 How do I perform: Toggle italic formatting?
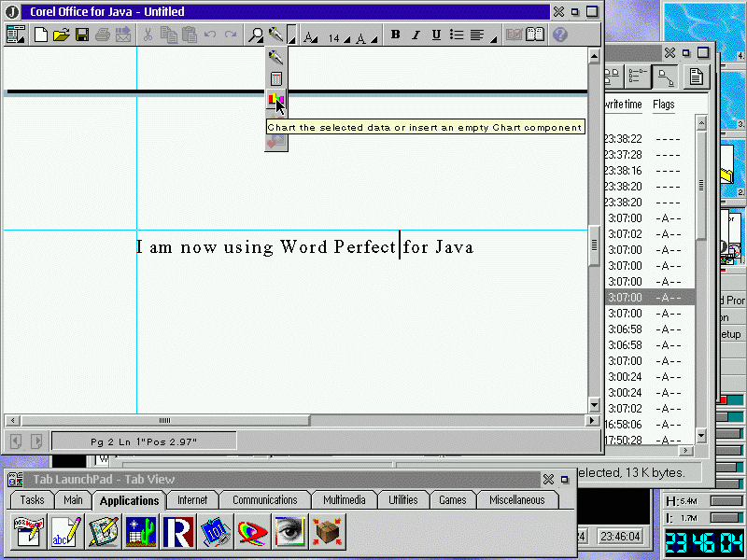tap(416, 35)
